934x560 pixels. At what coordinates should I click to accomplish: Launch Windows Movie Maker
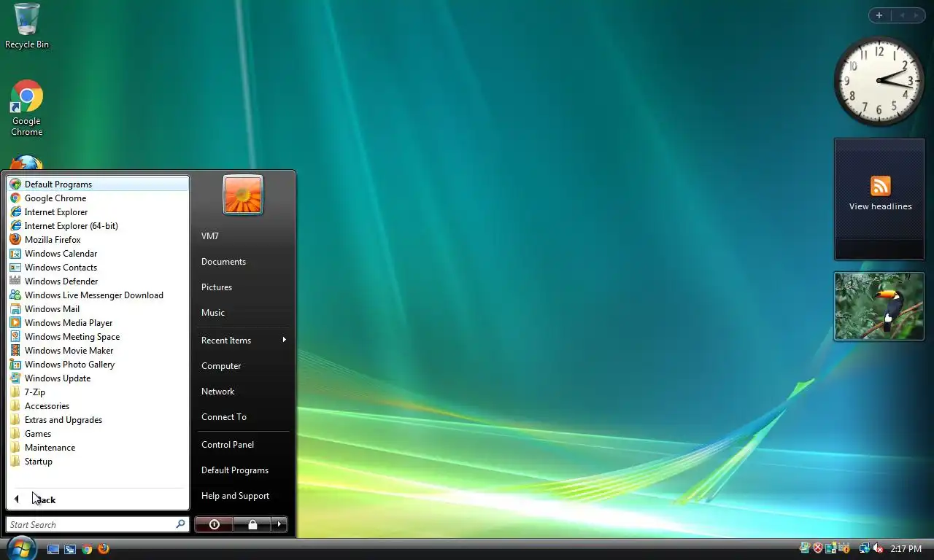click(98, 351)
